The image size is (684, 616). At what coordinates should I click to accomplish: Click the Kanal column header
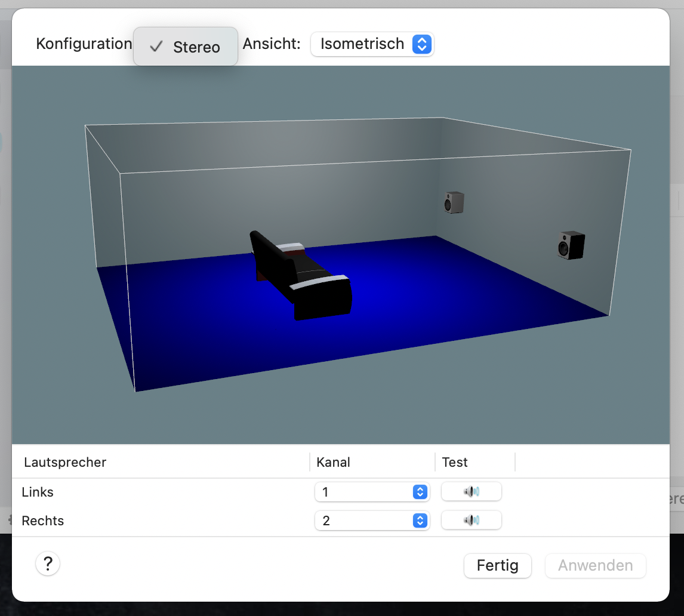[334, 462]
